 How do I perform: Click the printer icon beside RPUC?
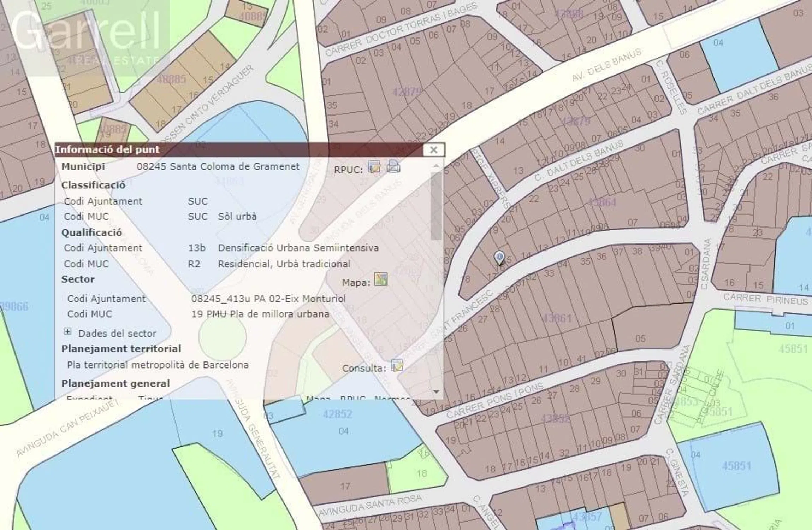tap(393, 166)
